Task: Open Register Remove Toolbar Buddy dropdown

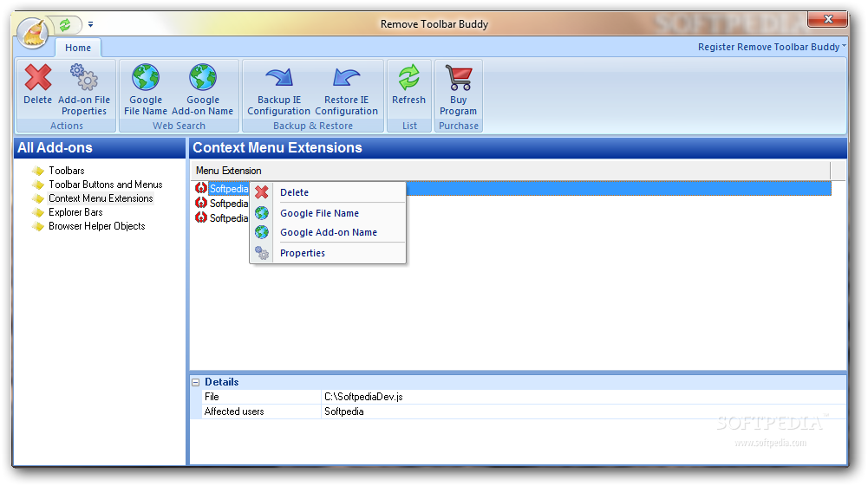Action: pyautogui.click(x=772, y=47)
